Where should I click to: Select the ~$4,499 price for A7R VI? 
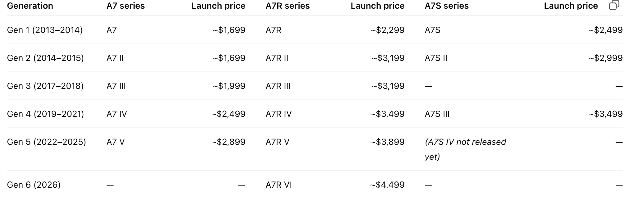[x=387, y=185]
